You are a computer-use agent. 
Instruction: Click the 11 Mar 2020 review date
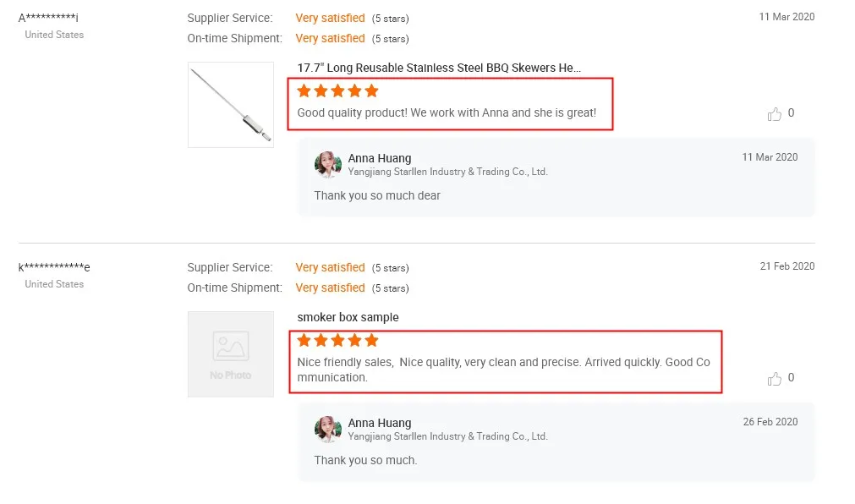786,17
